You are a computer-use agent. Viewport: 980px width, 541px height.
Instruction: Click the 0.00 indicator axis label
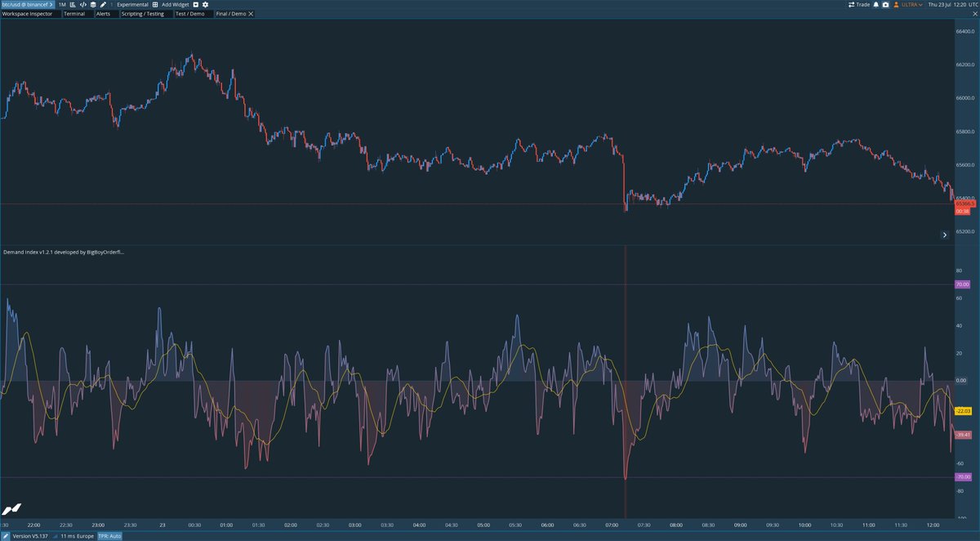pos(961,381)
